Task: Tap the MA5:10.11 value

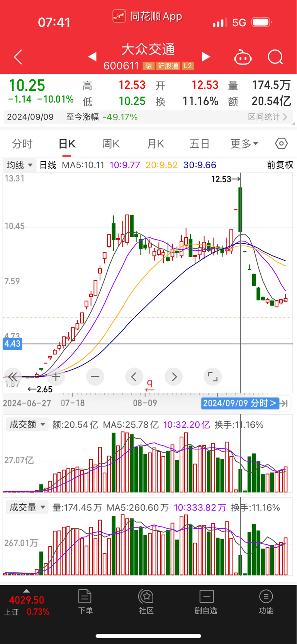Action: click(83, 165)
